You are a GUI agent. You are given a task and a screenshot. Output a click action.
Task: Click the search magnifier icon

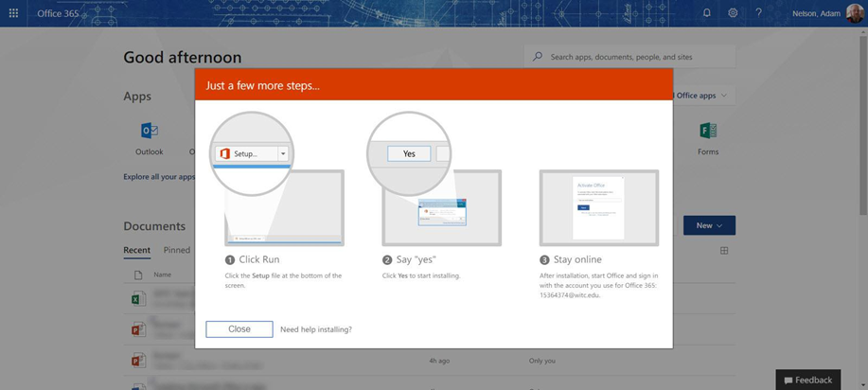537,57
